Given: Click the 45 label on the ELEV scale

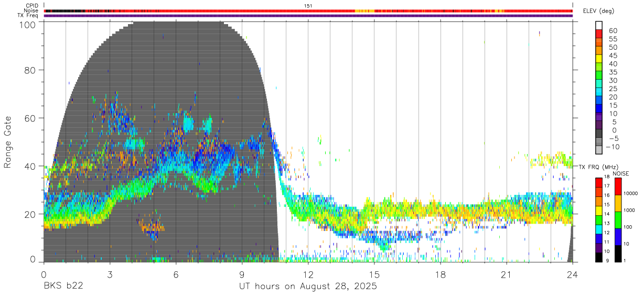Looking at the screenshot, I should coord(612,56).
